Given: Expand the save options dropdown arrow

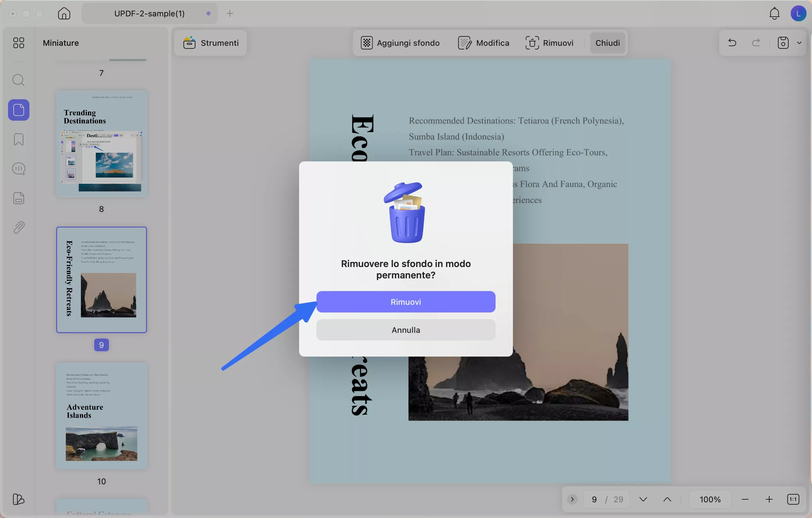Looking at the screenshot, I should [799, 43].
